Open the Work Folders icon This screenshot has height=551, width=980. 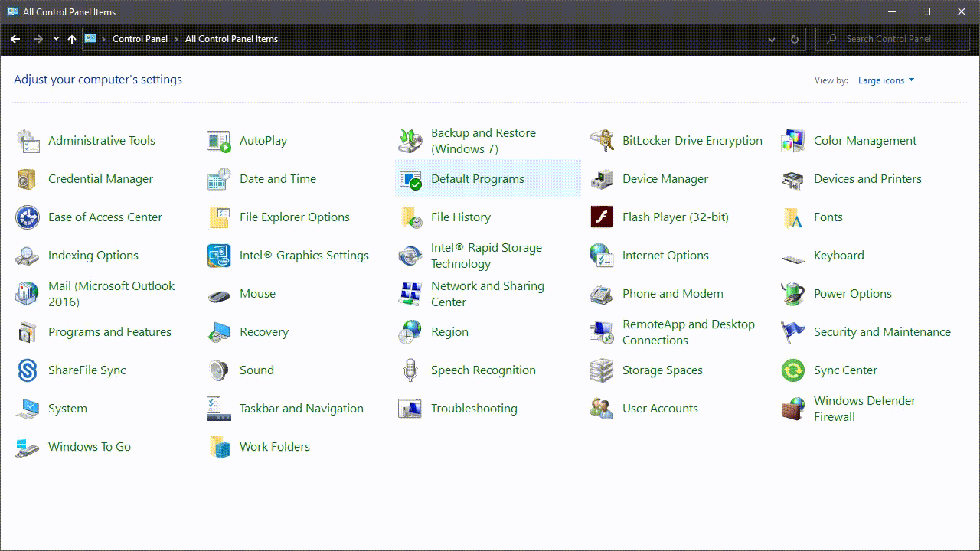pyautogui.click(x=219, y=447)
